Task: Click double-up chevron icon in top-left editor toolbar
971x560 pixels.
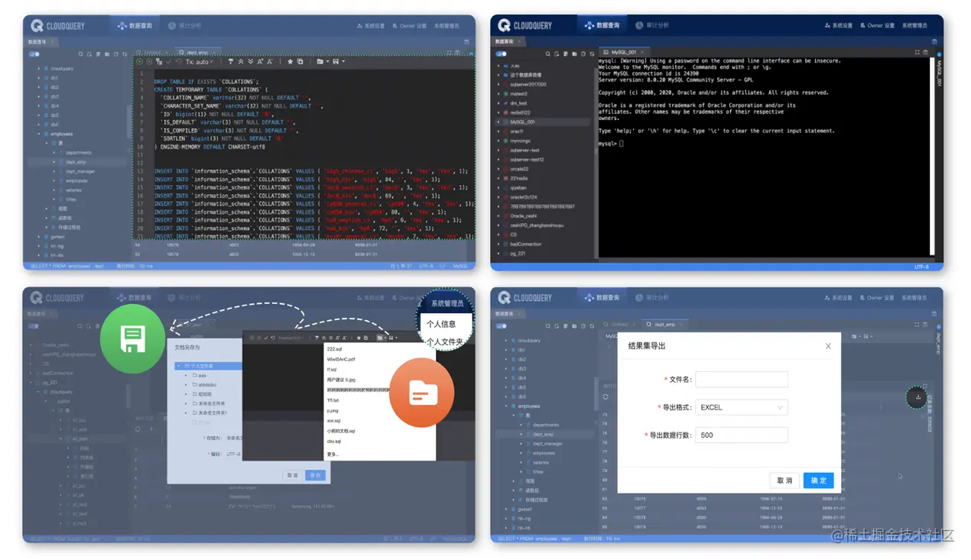Action: click(x=240, y=62)
